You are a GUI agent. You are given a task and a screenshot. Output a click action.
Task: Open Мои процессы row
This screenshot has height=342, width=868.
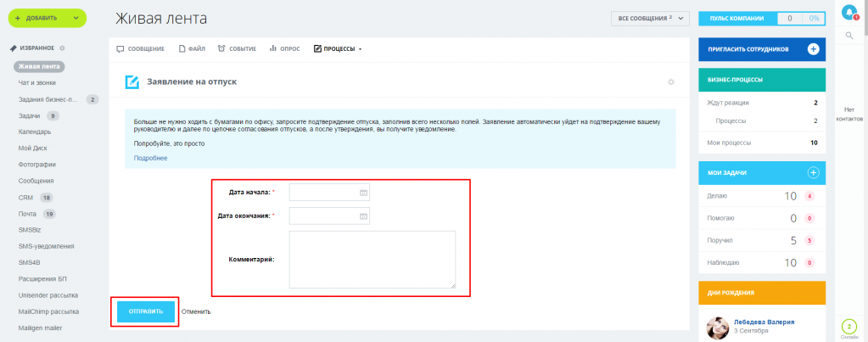pos(762,143)
